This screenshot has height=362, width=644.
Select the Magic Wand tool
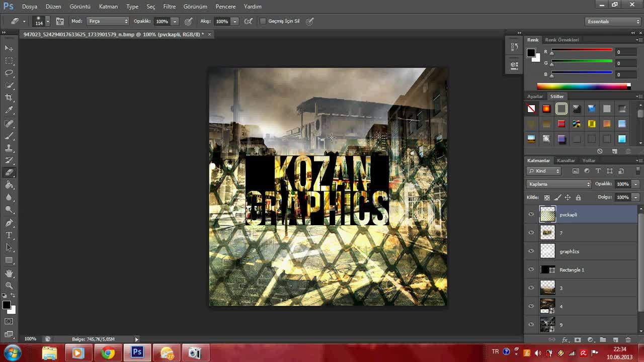(9, 85)
